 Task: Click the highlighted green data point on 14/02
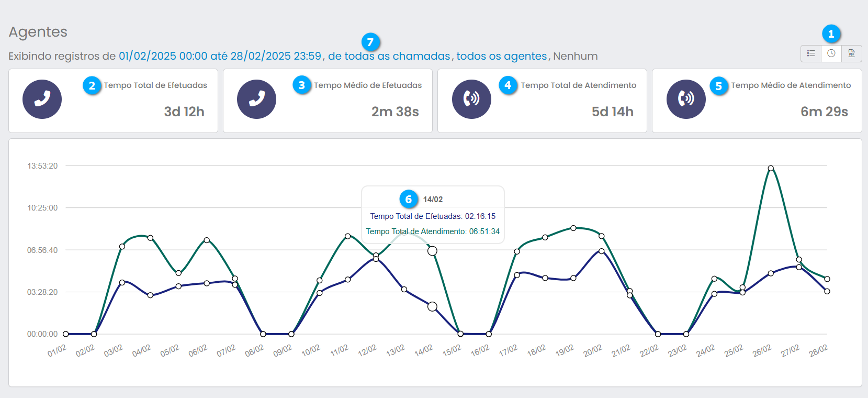pos(432,251)
